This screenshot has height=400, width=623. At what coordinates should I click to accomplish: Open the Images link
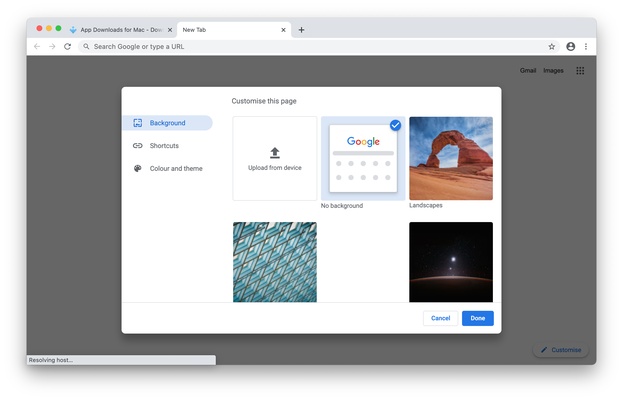[x=553, y=70]
